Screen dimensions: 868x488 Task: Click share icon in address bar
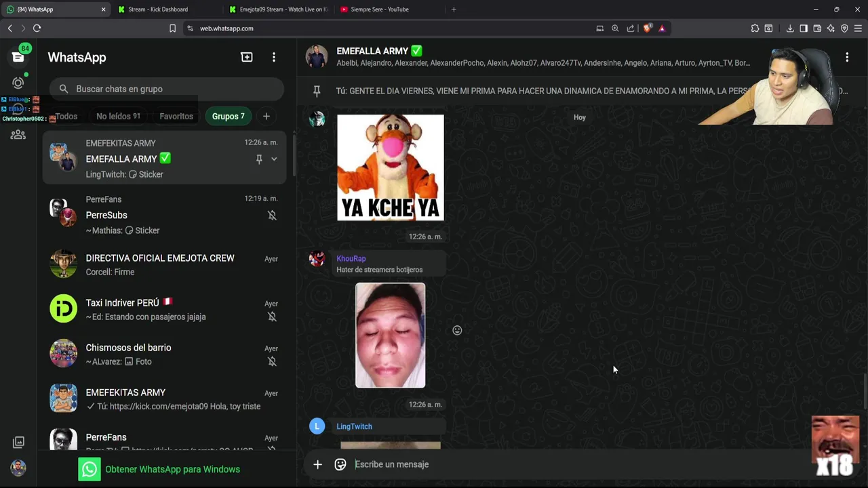631,28
